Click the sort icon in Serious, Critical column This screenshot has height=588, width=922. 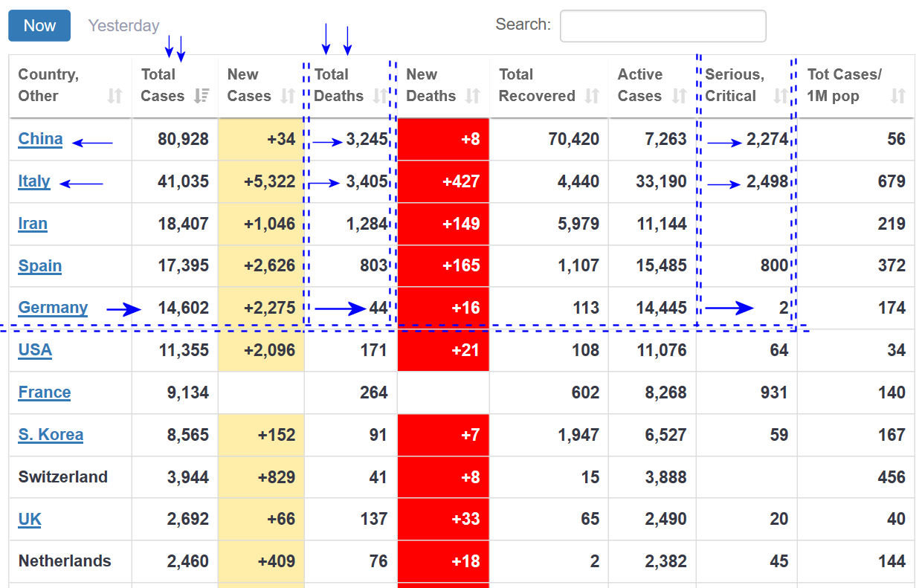(x=780, y=96)
